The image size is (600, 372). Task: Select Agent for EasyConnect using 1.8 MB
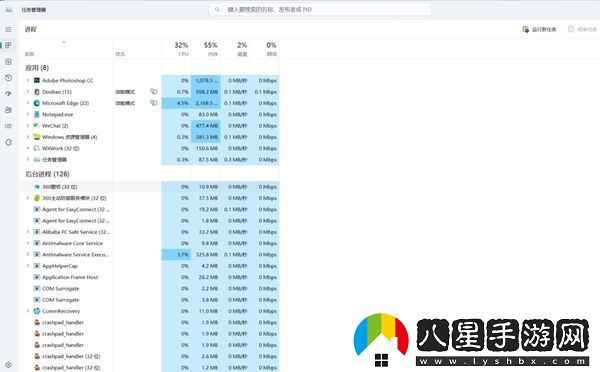point(76,221)
